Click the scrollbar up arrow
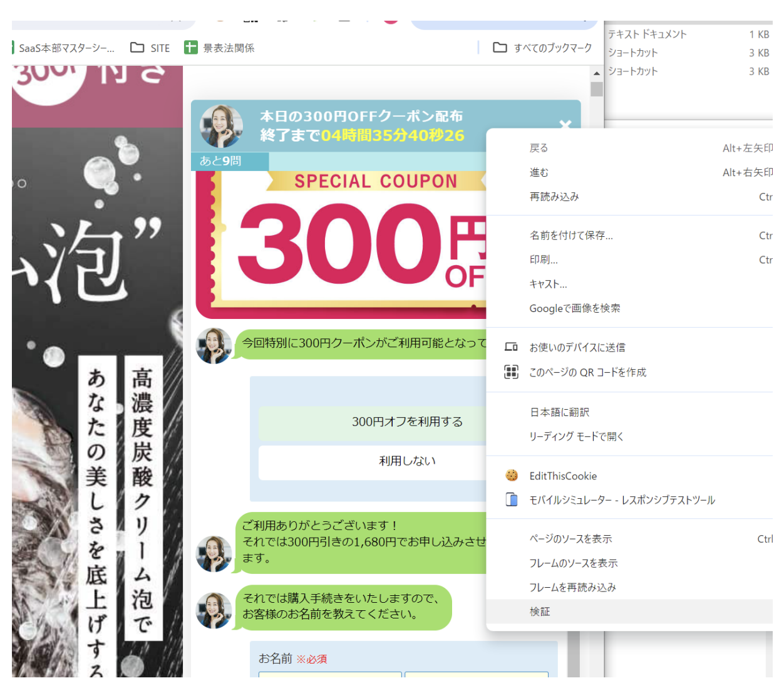This screenshot has width=784, height=688. coord(596,75)
